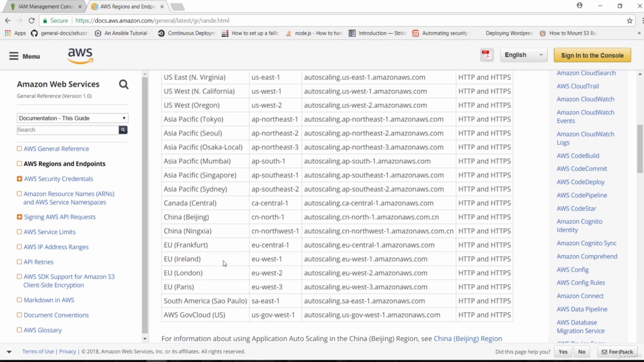Open the Documentation - This Guide dropdown
This screenshot has height=362, width=644.
point(72,118)
